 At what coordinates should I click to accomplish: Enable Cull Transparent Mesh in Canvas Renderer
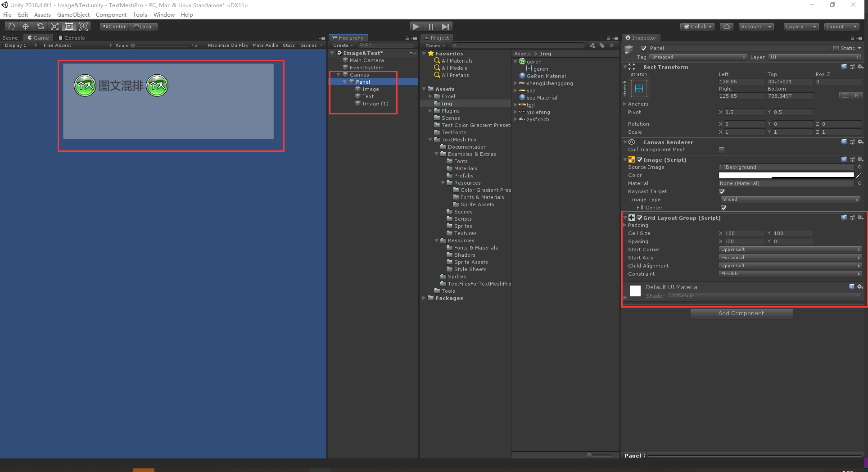[x=721, y=150]
